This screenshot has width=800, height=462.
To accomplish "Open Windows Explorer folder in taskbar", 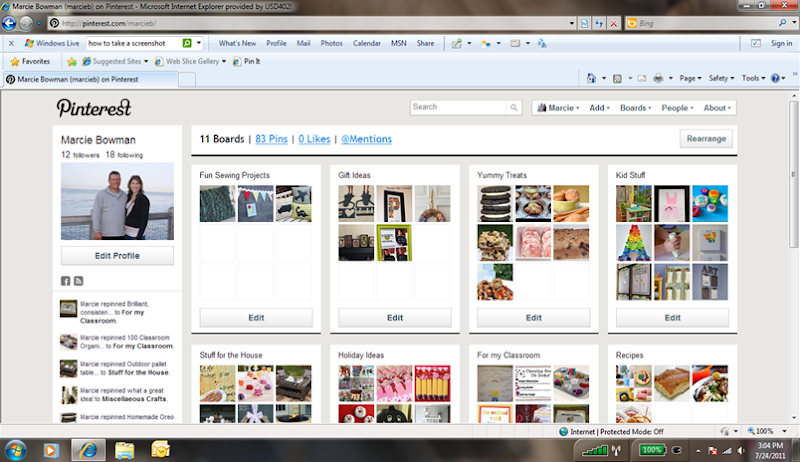I will [124, 450].
